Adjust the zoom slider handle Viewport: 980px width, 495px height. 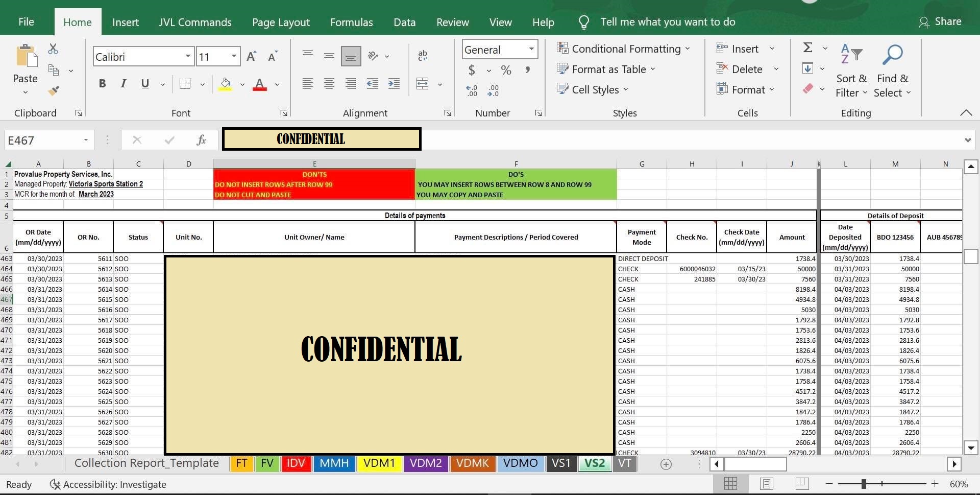click(864, 484)
